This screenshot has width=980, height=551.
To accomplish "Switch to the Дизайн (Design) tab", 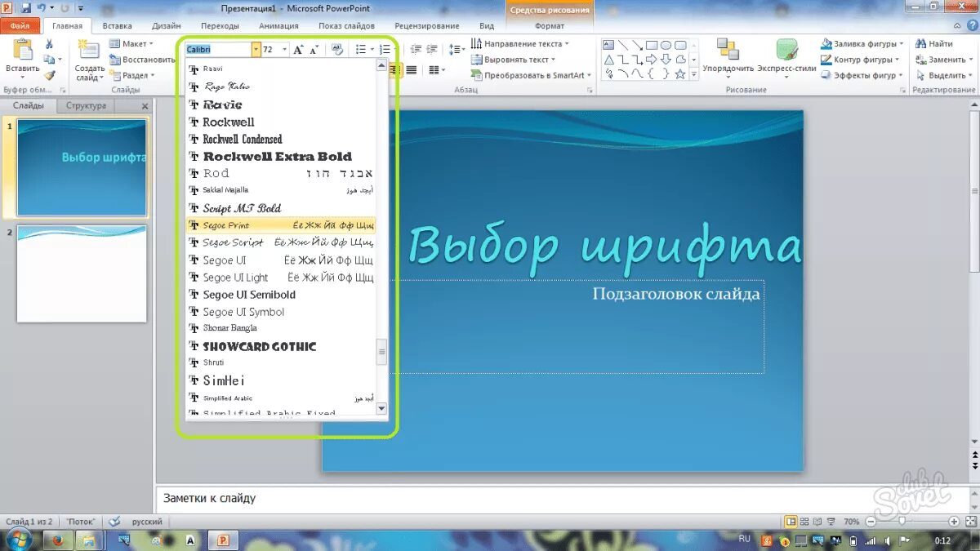I will (167, 26).
